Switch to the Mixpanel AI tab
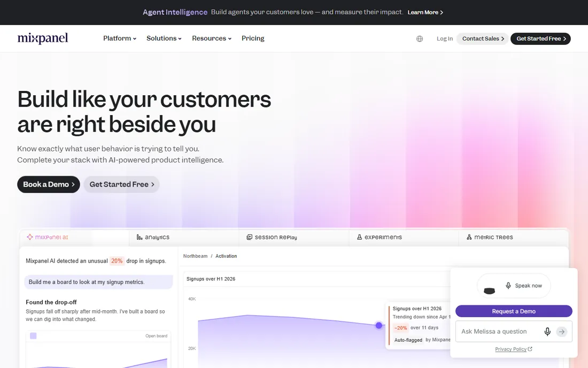Screen dimensions: 588x368 tap(74, 237)
